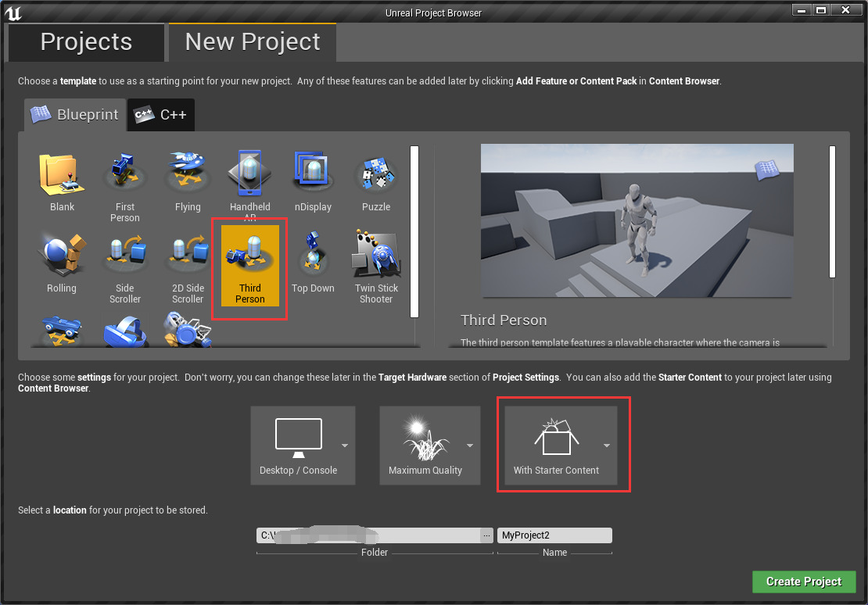Select the blue race car vehicle template
The width and height of the screenshot is (868, 605).
(62, 329)
